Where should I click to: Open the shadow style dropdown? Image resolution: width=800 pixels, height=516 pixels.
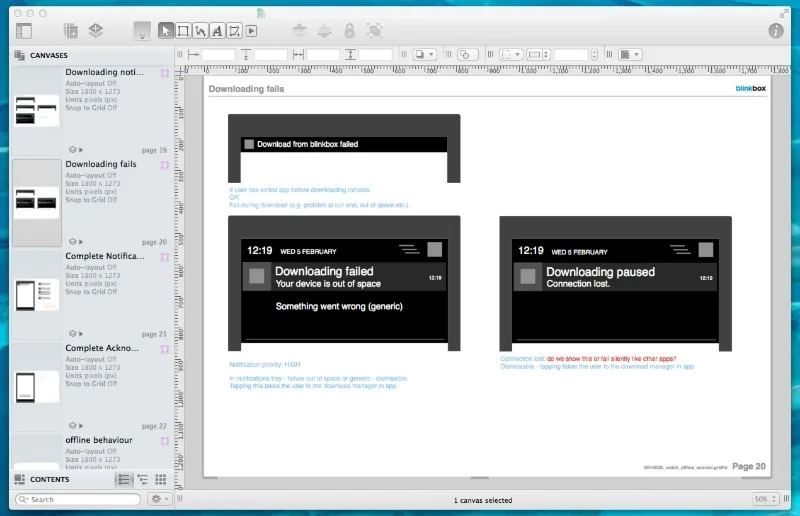tap(424, 55)
